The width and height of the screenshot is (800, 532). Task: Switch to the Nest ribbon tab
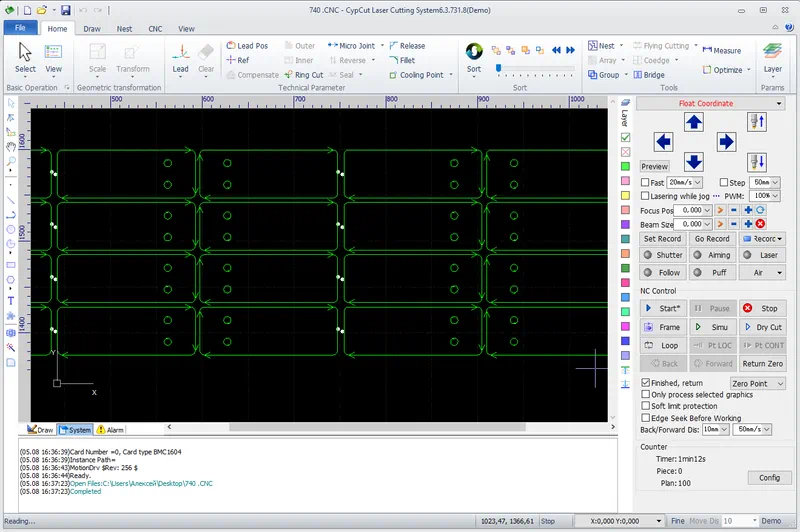pyautogui.click(x=124, y=29)
